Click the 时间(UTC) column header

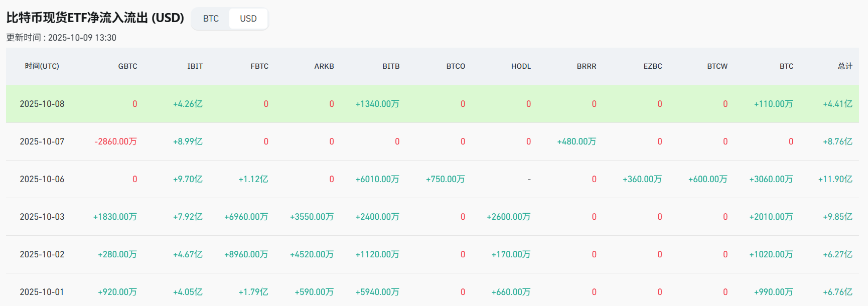[x=42, y=66]
